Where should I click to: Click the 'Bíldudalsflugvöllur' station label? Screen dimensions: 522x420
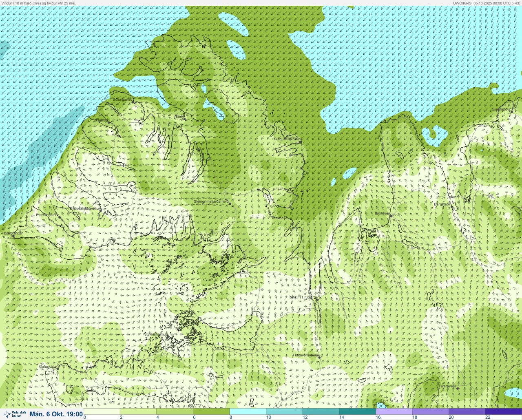coord(85,208)
